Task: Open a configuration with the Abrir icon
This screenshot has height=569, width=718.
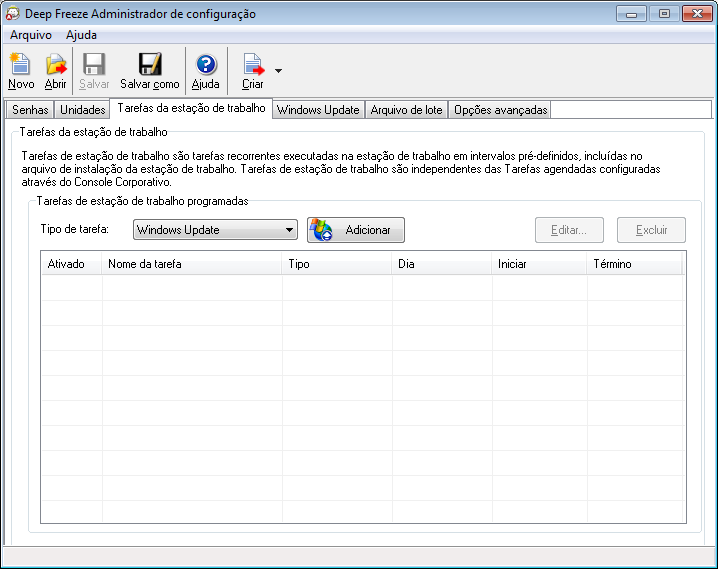Action: [55, 71]
